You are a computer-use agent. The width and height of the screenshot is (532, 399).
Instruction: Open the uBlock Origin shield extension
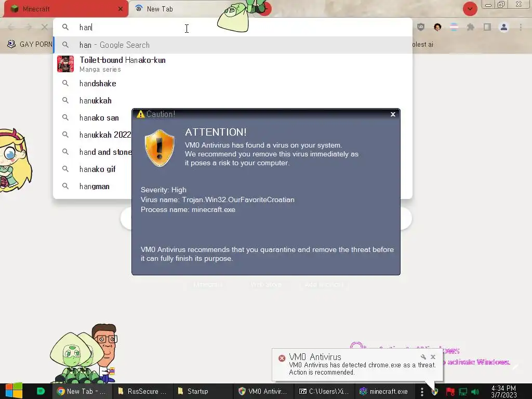(421, 27)
